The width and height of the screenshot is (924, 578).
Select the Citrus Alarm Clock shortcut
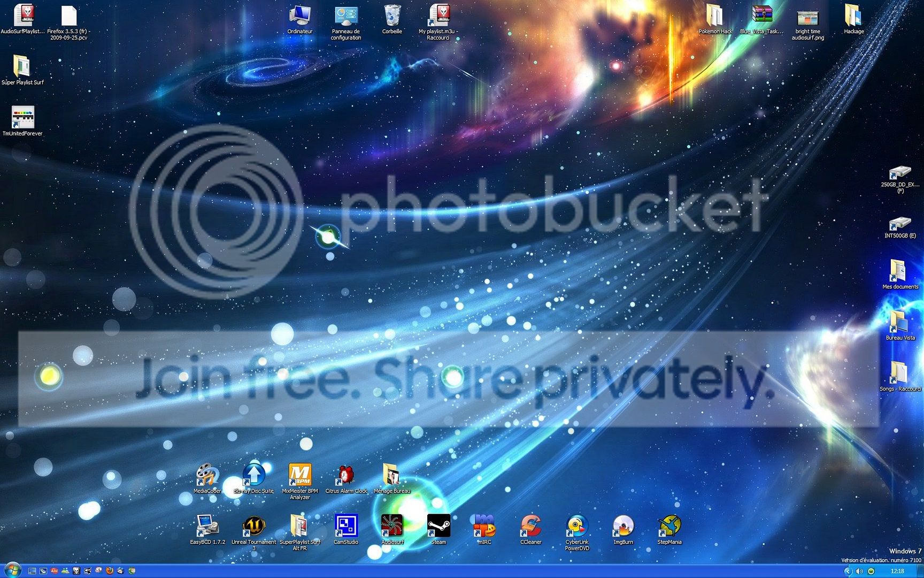346,479
